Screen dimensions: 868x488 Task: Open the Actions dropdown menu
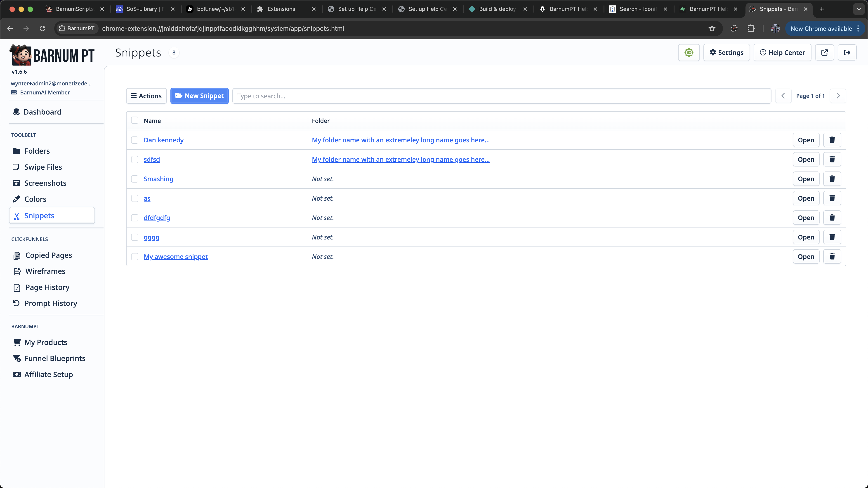146,96
